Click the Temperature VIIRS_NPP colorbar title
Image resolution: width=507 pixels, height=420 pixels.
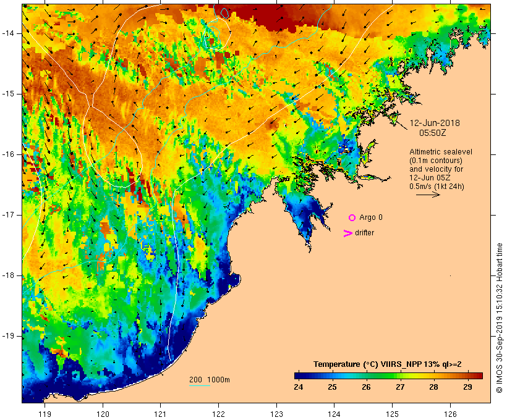[x=388, y=364]
